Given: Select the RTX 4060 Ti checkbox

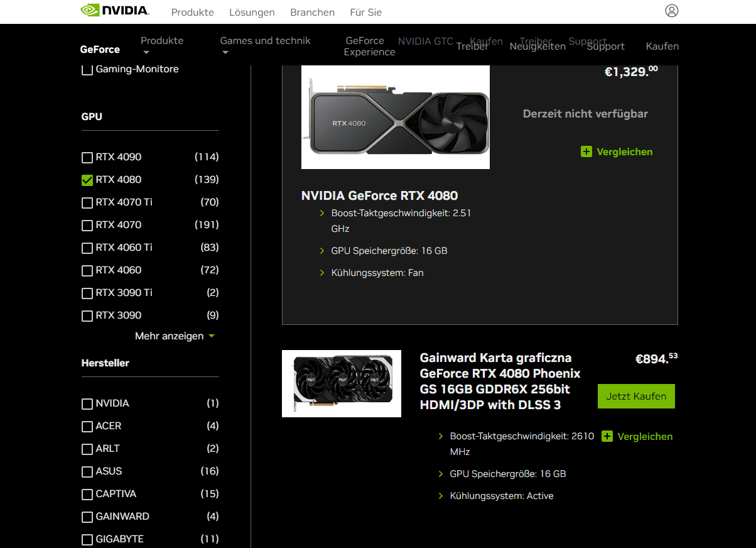Looking at the screenshot, I should pos(87,248).
